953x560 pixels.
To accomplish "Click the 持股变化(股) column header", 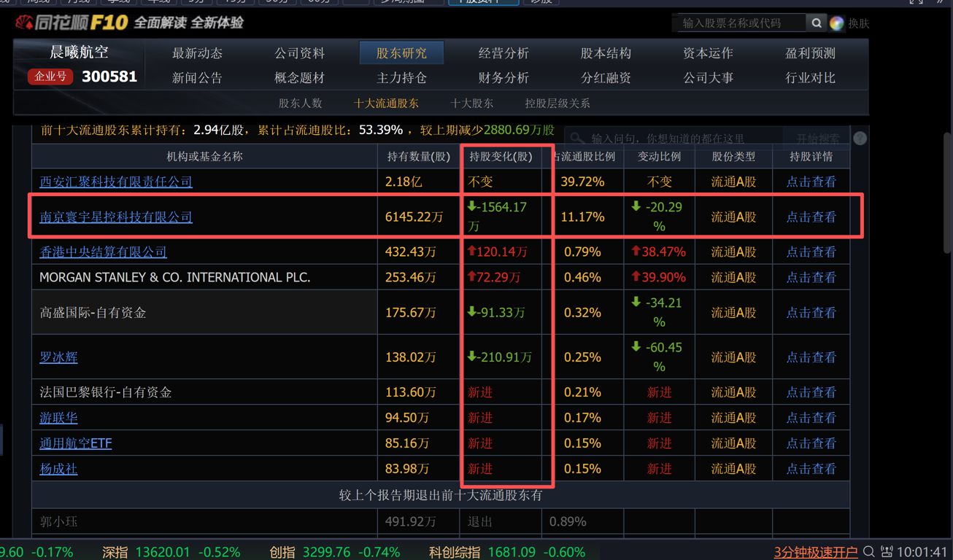I will [x=501, y=156].
